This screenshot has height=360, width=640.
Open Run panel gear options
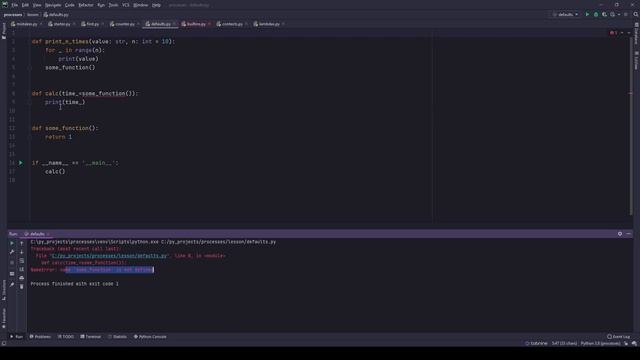(620, 234)
